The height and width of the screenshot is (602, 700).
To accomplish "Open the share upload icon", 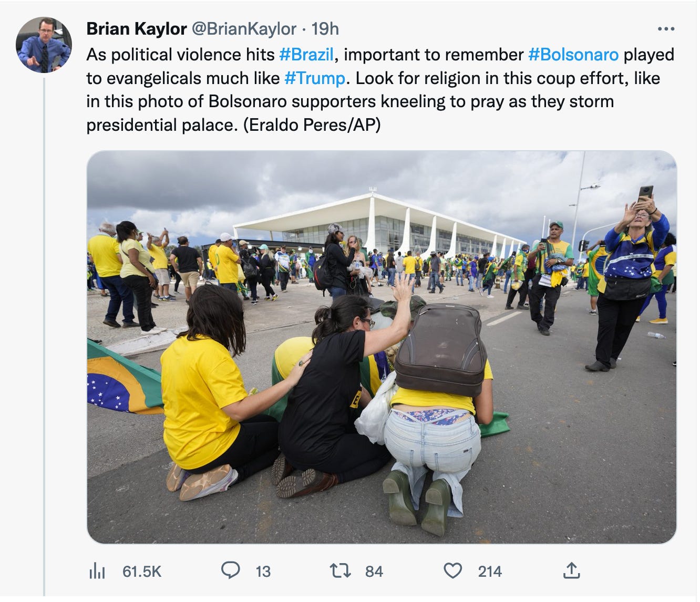I will point(571,570).
